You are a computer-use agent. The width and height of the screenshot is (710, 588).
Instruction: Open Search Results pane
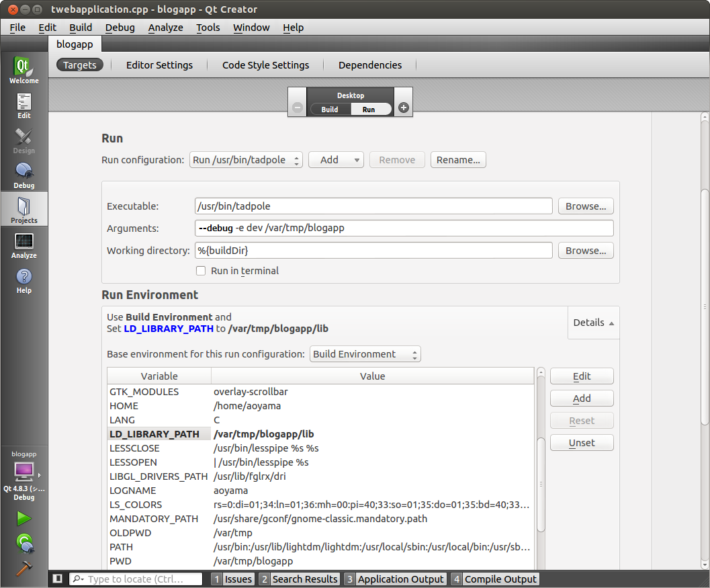click(x=299, y=579)
